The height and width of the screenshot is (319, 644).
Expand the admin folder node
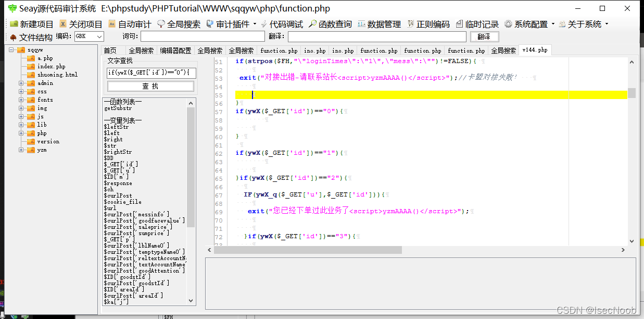click(21, 83)
